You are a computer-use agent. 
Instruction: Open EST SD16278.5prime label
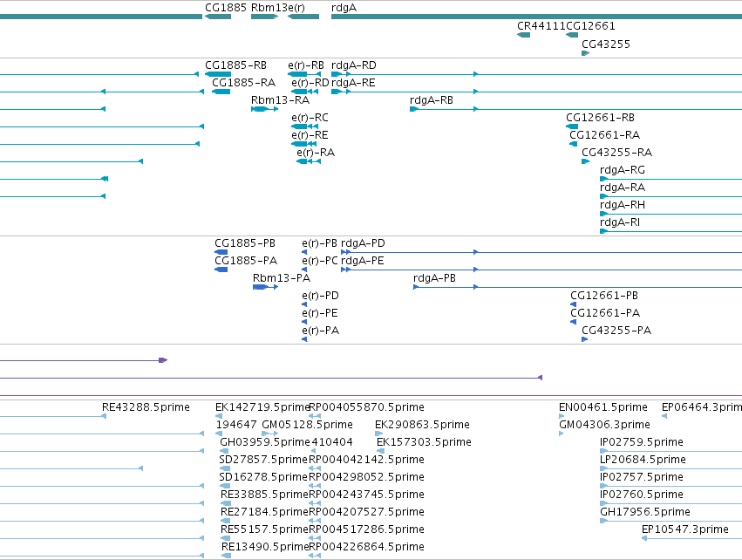pos(263,477)
